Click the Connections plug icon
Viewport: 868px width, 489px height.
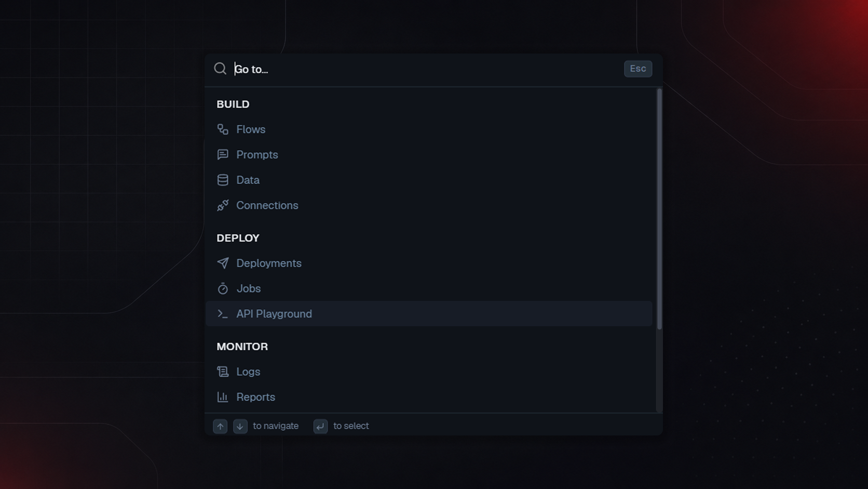point(223,206)
